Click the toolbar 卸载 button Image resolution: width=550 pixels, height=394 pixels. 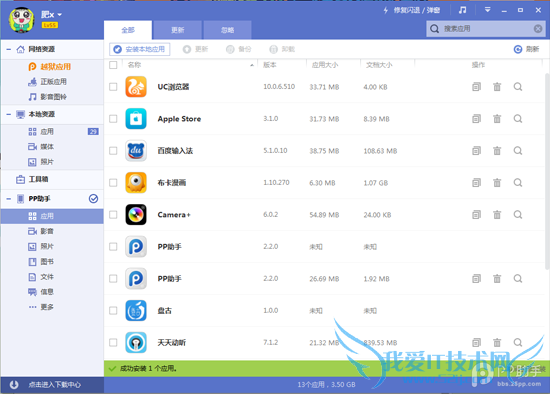(x=282, y=49)
